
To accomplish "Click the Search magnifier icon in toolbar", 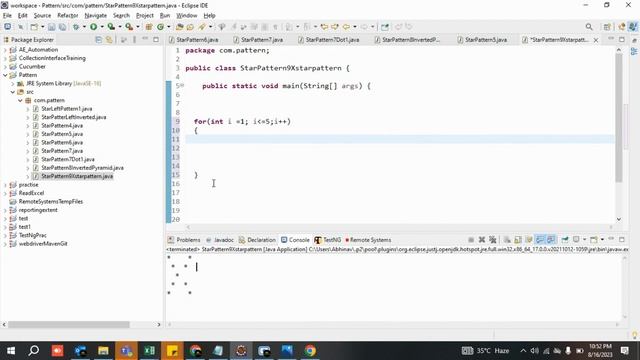I will tap(589, 27).
